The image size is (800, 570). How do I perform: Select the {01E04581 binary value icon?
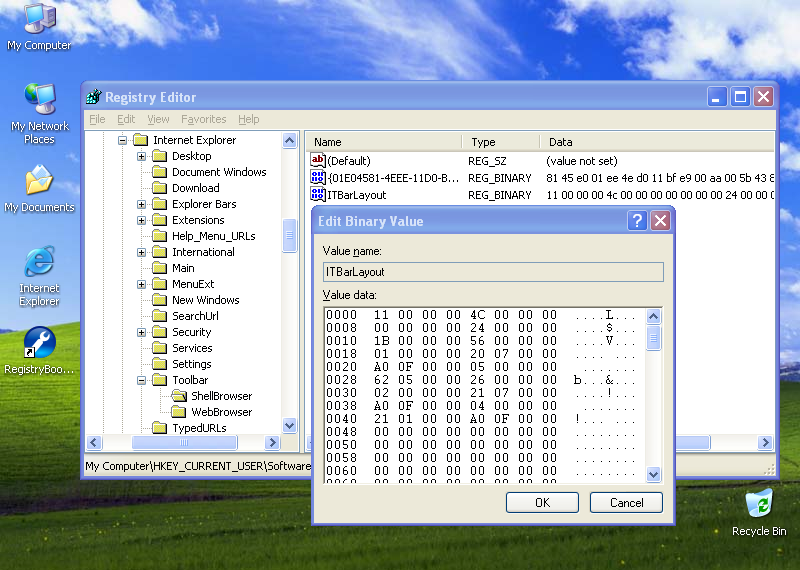click(317, 177)
